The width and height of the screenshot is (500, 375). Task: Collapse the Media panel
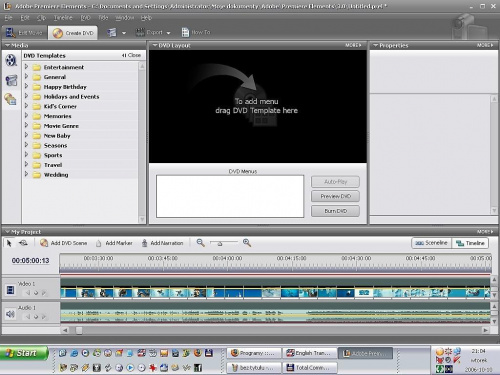pos(7,45)
